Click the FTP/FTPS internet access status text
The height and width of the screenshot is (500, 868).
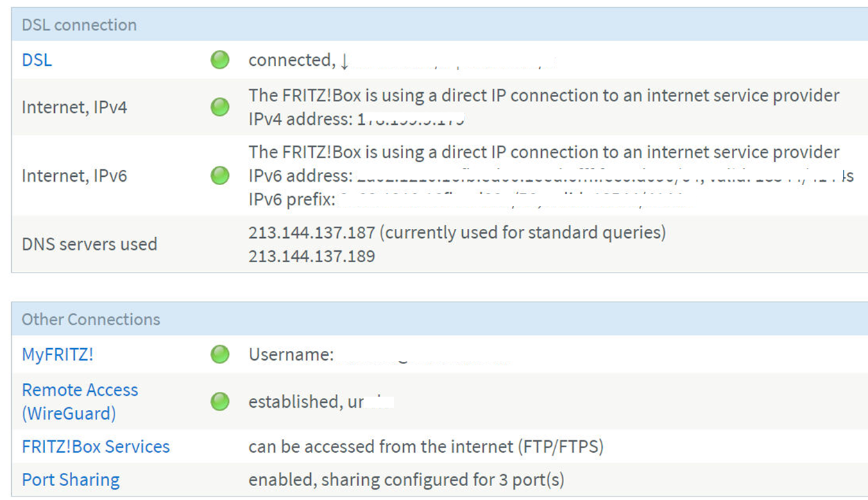pos(426,447)
